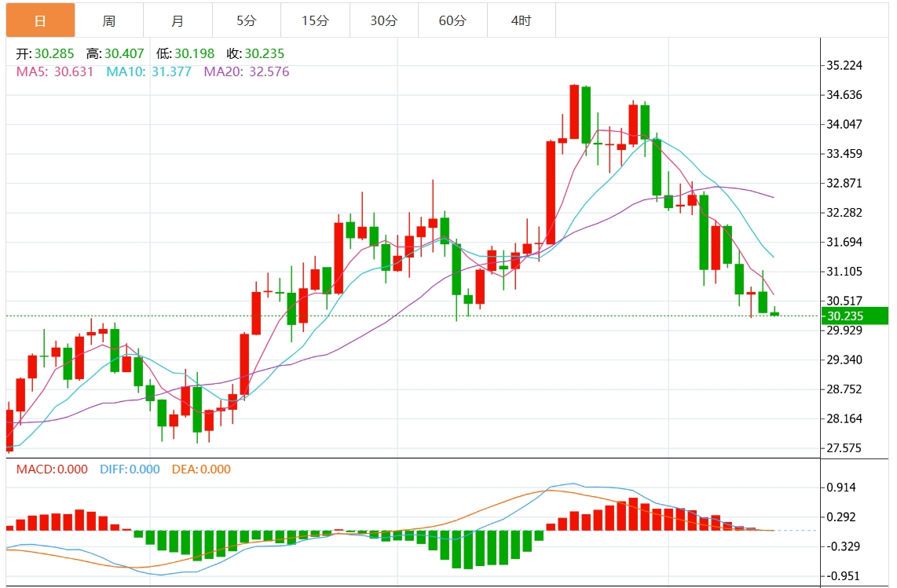Click the 27.575 price axis label
Viewport: 897px width, 588px height.
click(x=844, y=448)
